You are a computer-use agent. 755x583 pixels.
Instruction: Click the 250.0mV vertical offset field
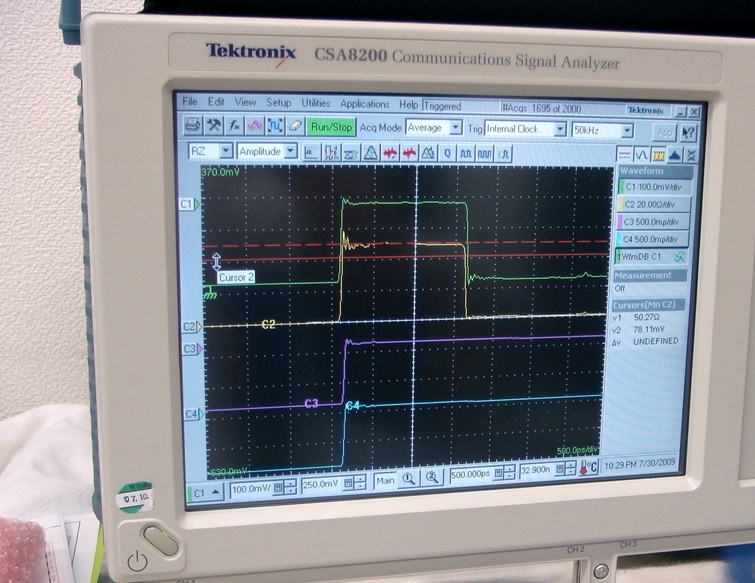point(321,484)
